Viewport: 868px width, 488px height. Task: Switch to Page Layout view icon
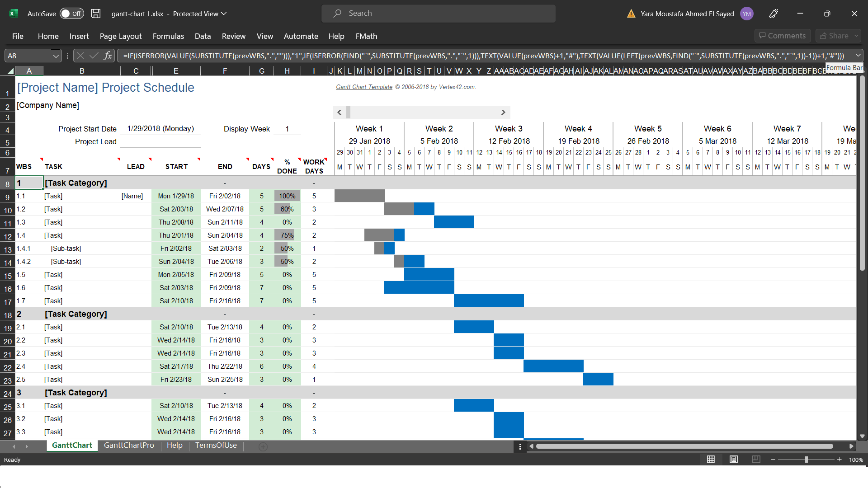(x=733, y=460)
